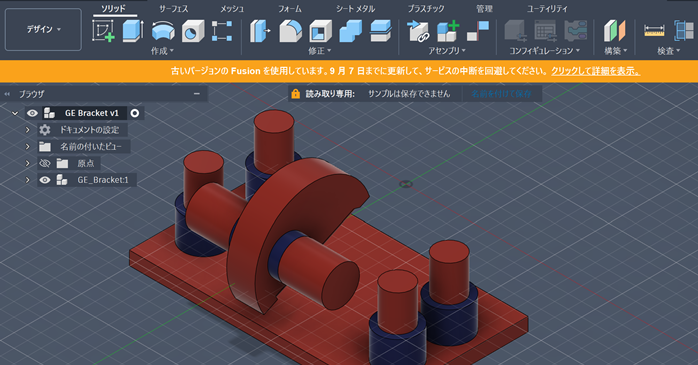Select the 原点 folder item

[x=85, y=163]
